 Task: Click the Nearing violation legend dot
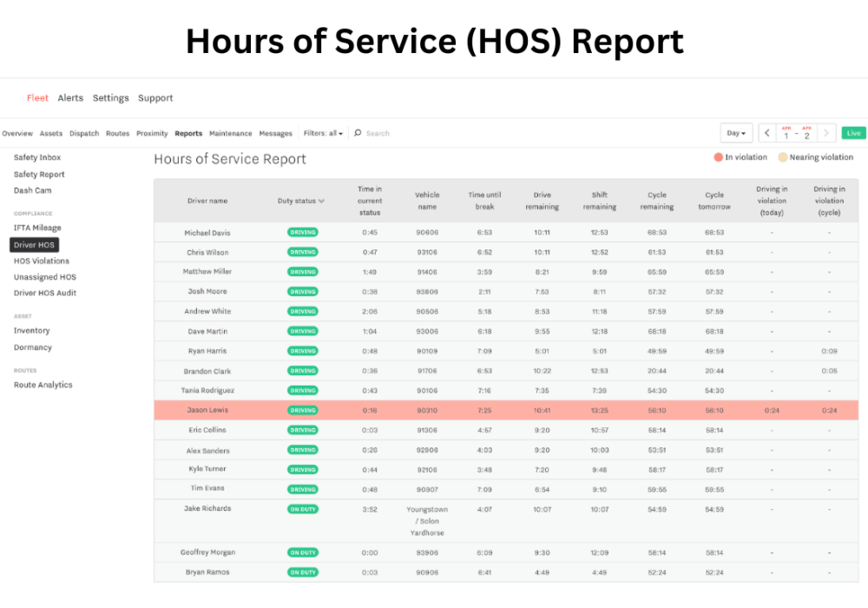pos(782,157)
